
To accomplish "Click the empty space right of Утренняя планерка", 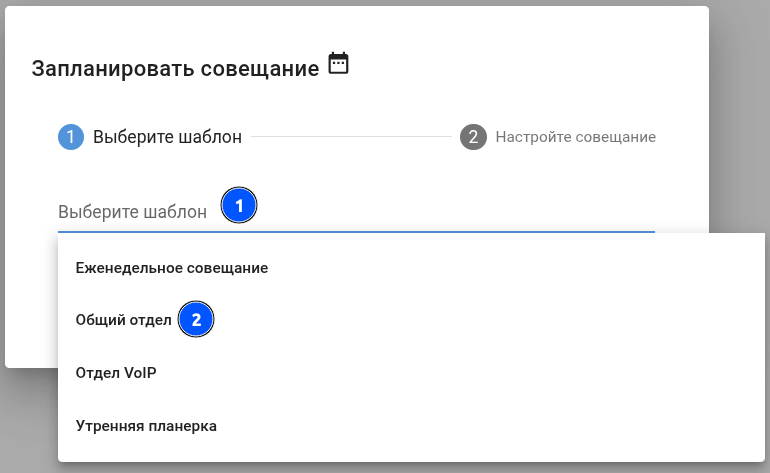I will [500, 426].
